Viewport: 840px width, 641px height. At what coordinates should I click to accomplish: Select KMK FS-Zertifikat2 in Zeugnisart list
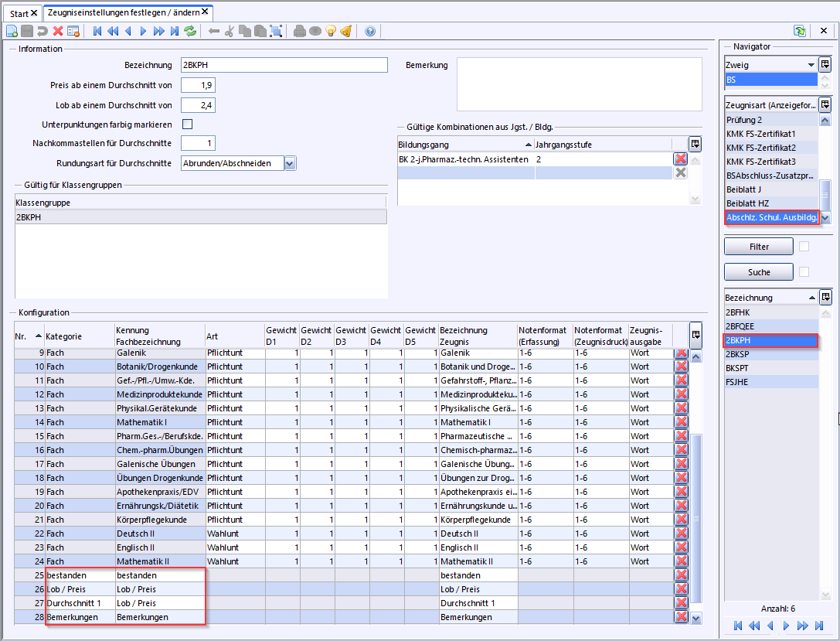coord(771,148)
